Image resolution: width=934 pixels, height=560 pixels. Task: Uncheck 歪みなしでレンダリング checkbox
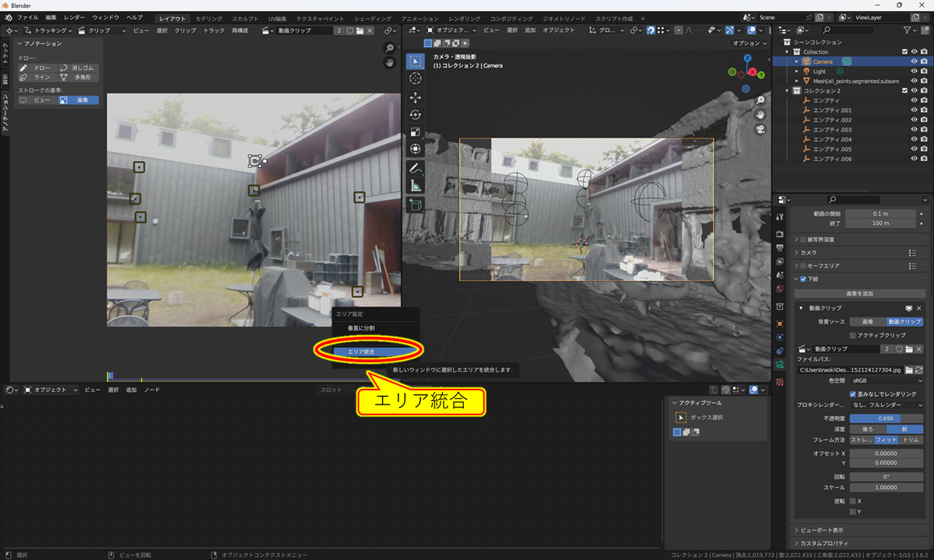[853, 394]
